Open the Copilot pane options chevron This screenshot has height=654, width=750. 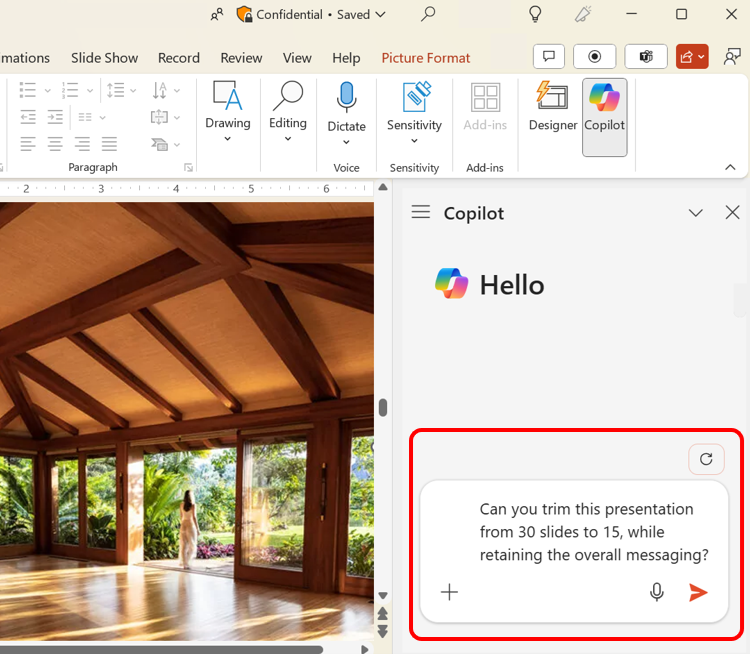coord(695,212)
